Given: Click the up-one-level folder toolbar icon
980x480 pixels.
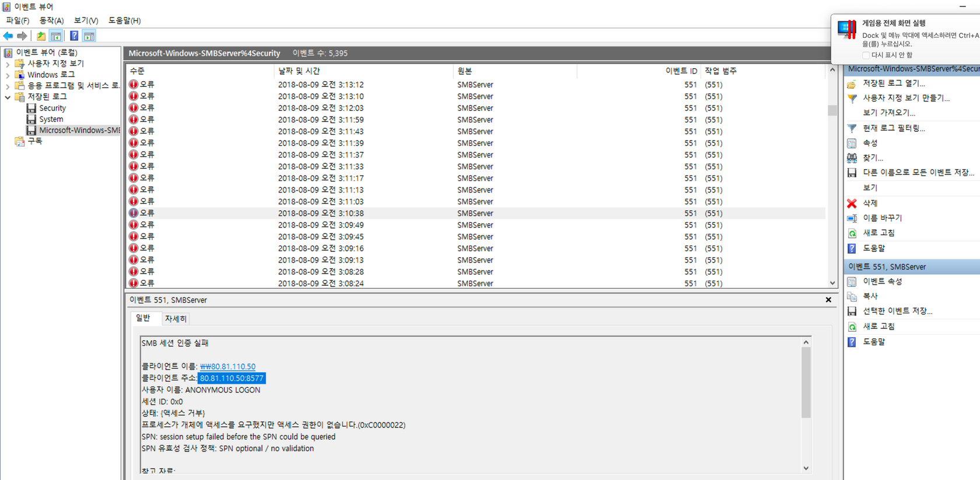Looking at the screenshot, I should 41,36.
